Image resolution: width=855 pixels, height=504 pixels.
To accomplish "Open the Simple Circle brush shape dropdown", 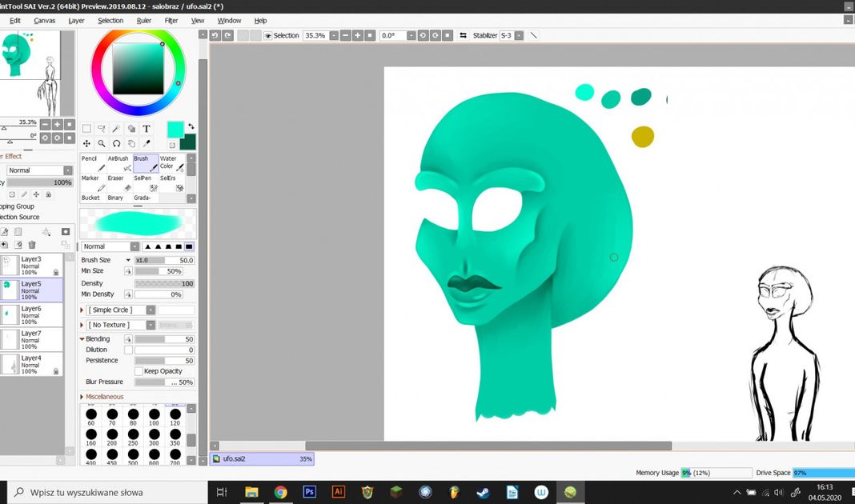I will coord(150,310).
